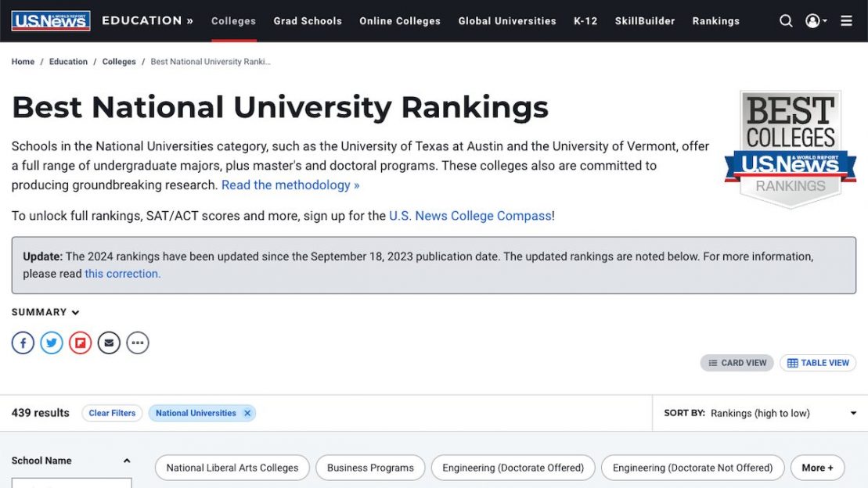Share the rankings page on Facebook
Screen dimensions: 868x488
23,343
